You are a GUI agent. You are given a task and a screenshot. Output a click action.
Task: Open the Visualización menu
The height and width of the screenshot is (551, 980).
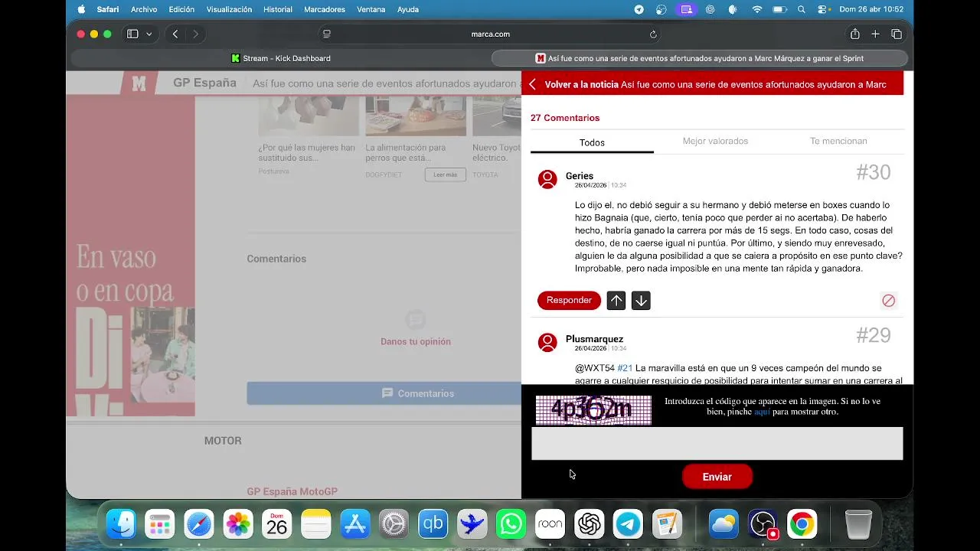[229, 9]
